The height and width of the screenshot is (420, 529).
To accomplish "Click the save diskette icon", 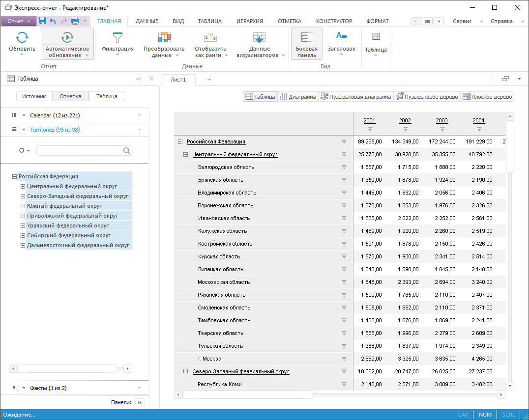I will [x=42, y=21].
